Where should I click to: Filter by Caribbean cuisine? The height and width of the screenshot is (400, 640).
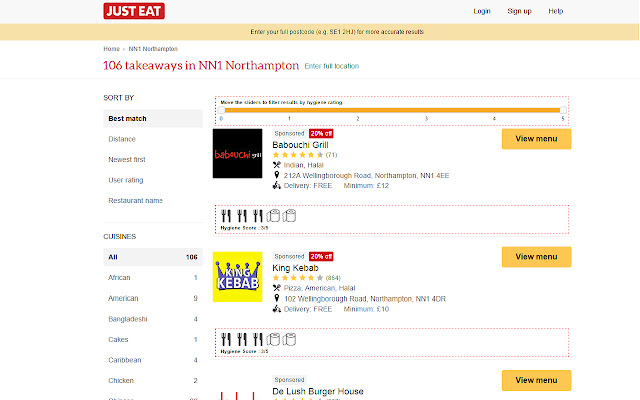coord(153,360)
